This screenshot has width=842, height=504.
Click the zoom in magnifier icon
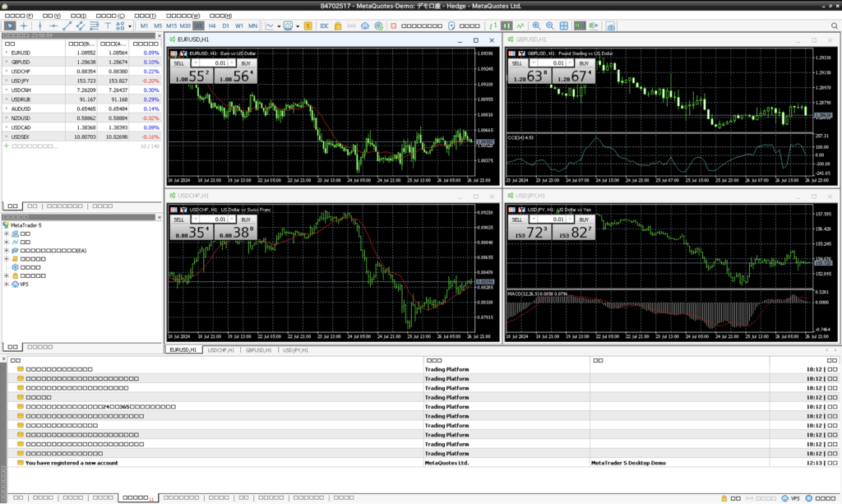pyautogui.click(x=537, y=25)
